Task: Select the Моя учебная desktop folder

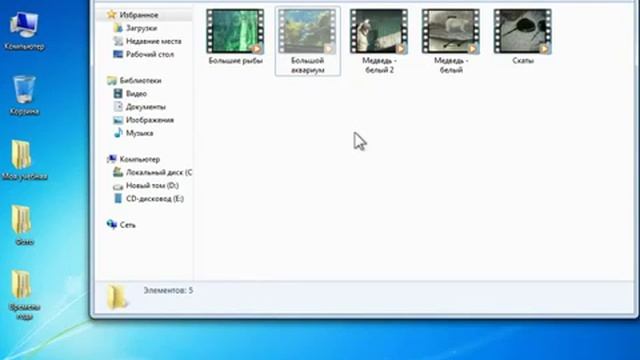Action: point(24,160)
